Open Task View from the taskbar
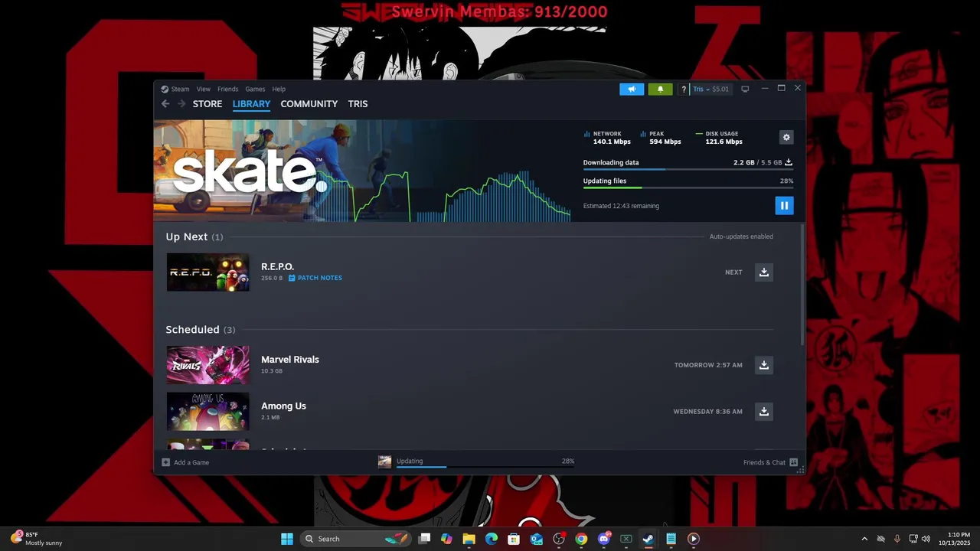The height and width of the screenshot is (551, 980). [424, 539]
